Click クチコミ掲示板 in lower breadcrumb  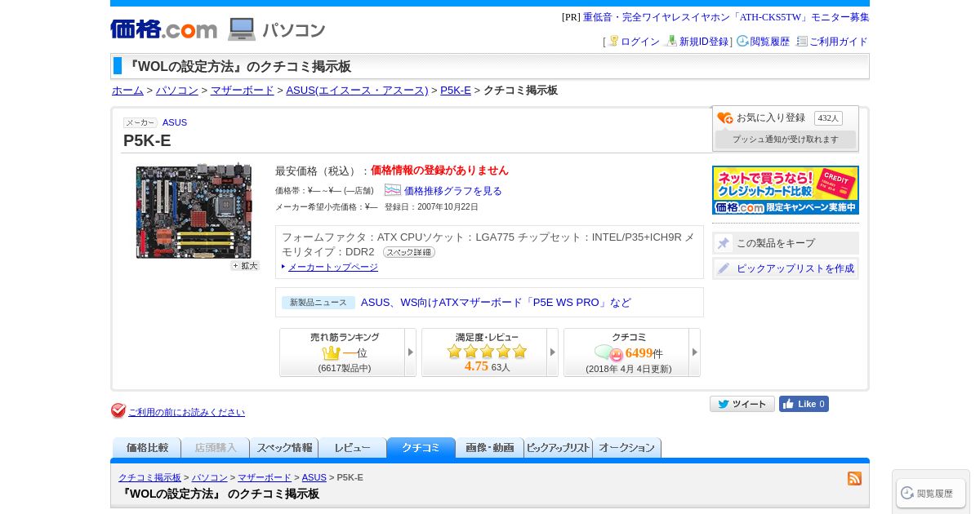coord(149,477)
